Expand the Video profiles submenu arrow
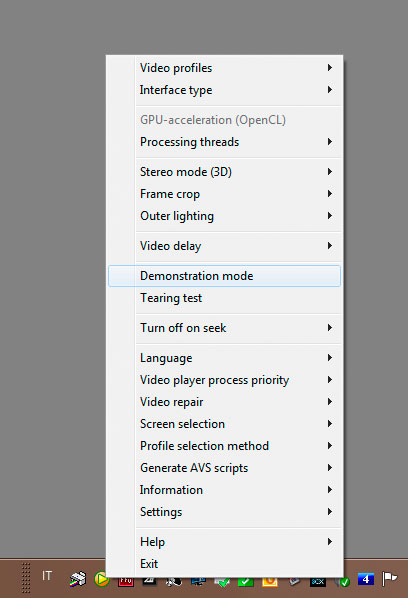 [330, 68]
